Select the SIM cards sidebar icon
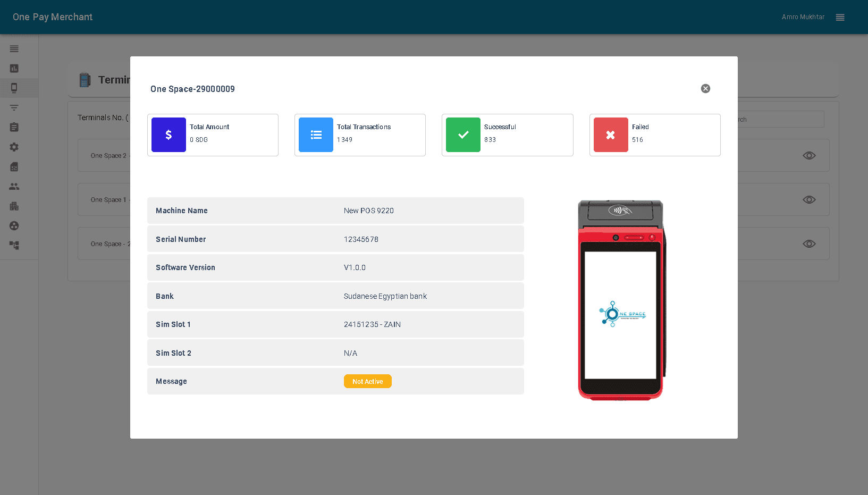 tap(14, 166)
